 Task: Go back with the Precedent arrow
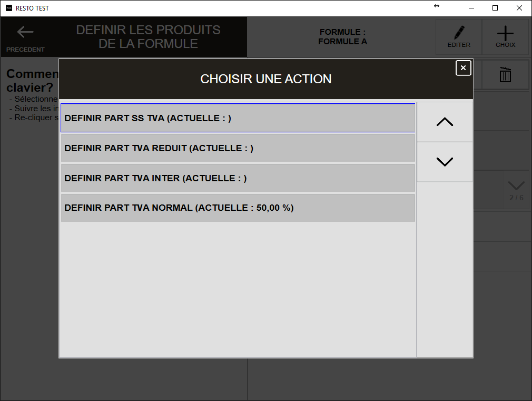tap(25, 37)
